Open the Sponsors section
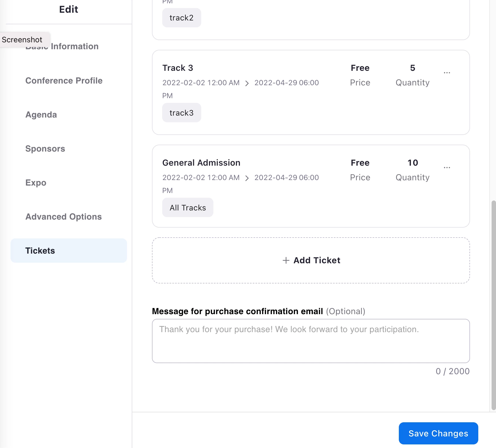Viewport: 496px width, 448px height. 45,149
